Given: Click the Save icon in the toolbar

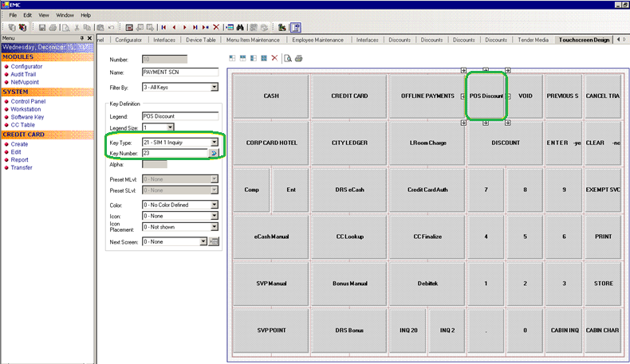Looking at the screenshot, I should coord(41,27).
